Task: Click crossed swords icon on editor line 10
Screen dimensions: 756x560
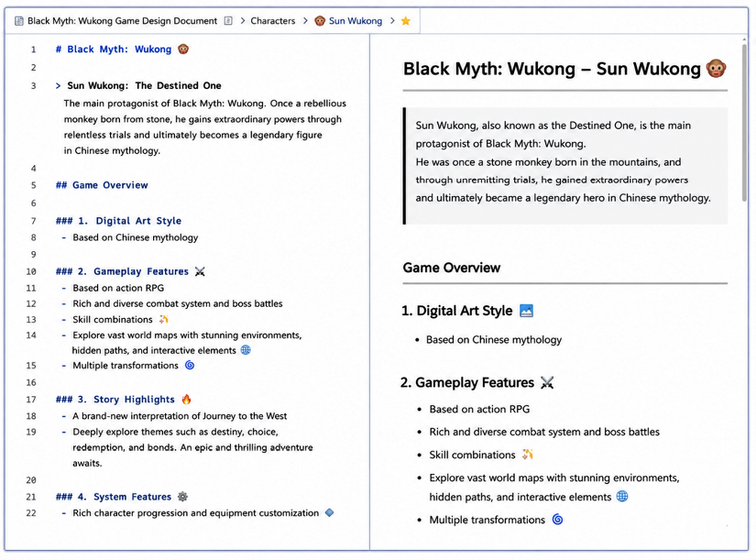Action: (x=200, y=271)
